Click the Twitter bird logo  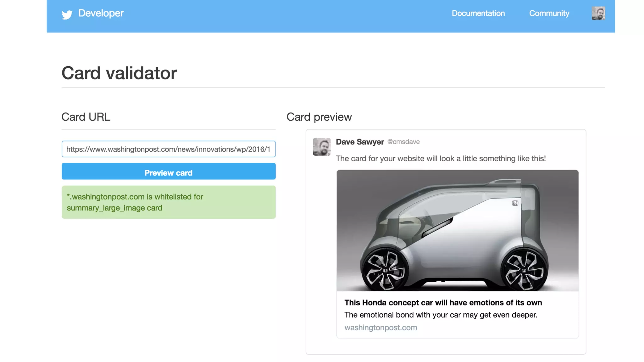coord(67,14)
